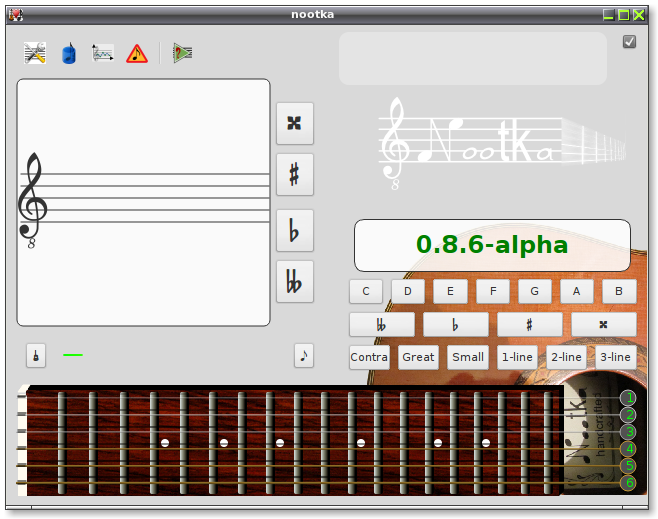Screen dimensions: 658x519
Task: Click the 0.8.6-alpha note name display
Action: click(492, 245)
